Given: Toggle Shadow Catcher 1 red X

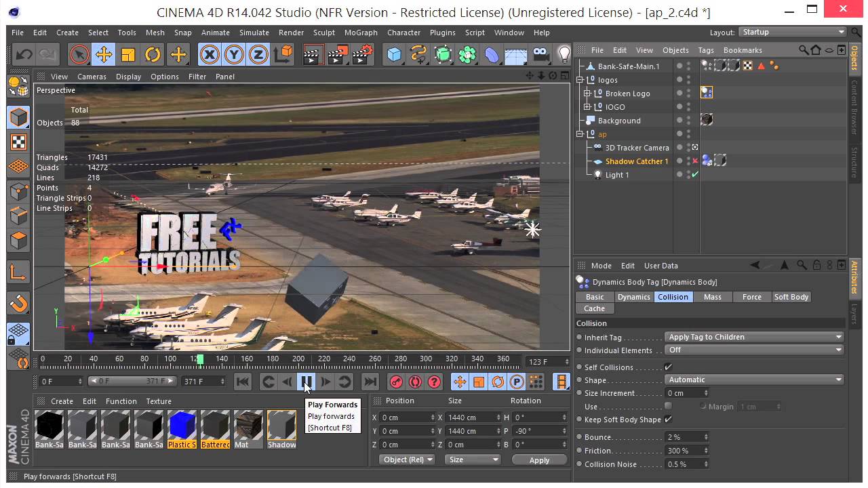Looking at the screenshot, I should pyautogui.click(x=695, y=161).
